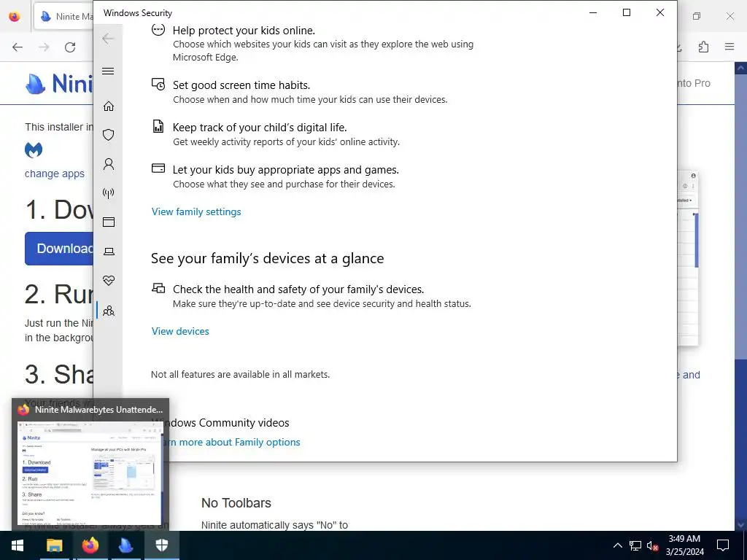Viewport: 747px width, 560px height.
Task: Open Firefox extensions puzzle icon
Action: (x=704, y=47)
